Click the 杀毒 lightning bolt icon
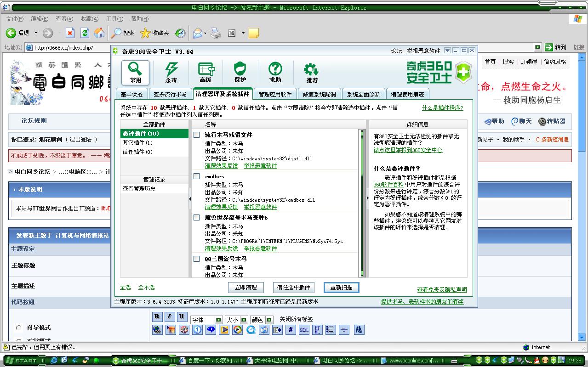The width and height of the screenshot is (588, 367). [x=171, y=72]
